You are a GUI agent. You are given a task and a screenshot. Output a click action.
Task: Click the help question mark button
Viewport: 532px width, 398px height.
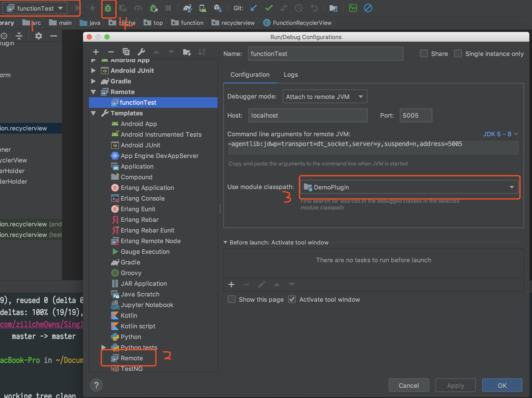96,385
